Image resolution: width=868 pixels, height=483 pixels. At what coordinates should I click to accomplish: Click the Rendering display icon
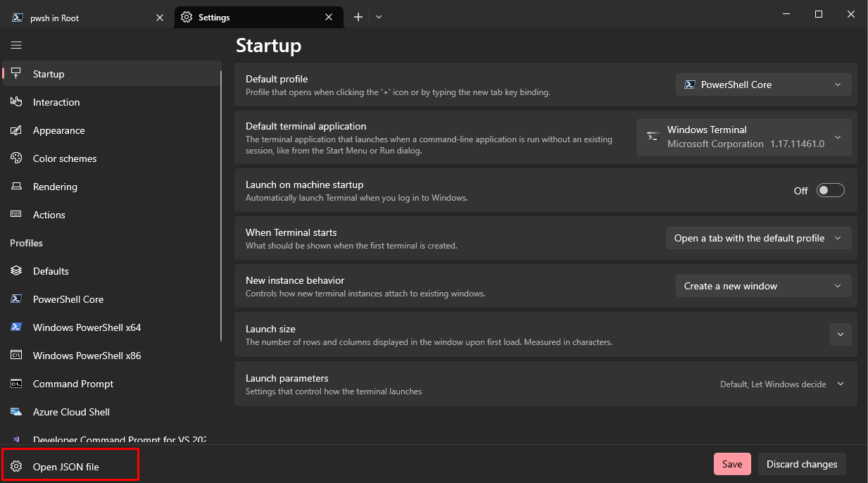tap(16, 187)
